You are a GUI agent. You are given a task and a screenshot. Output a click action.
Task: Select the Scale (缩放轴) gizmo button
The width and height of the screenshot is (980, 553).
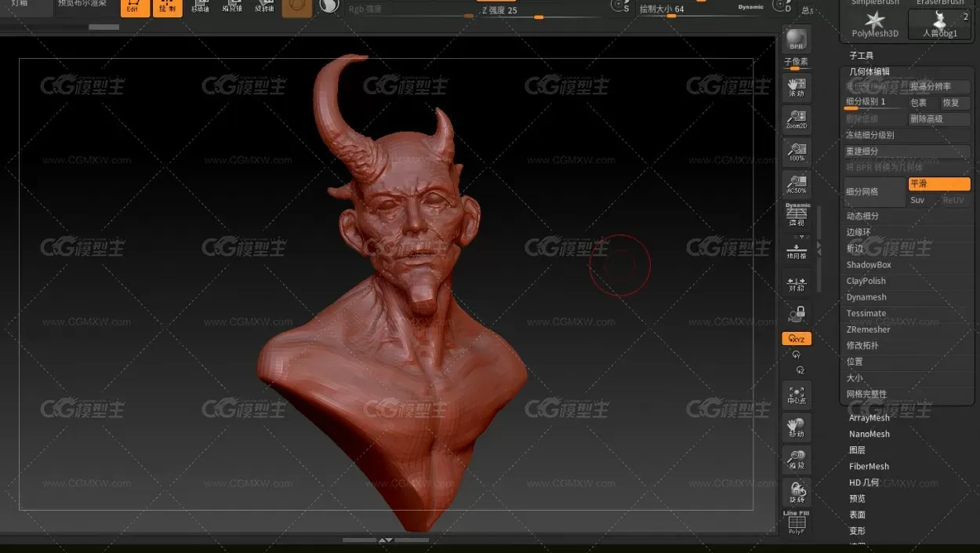click(x=232, y=7)
